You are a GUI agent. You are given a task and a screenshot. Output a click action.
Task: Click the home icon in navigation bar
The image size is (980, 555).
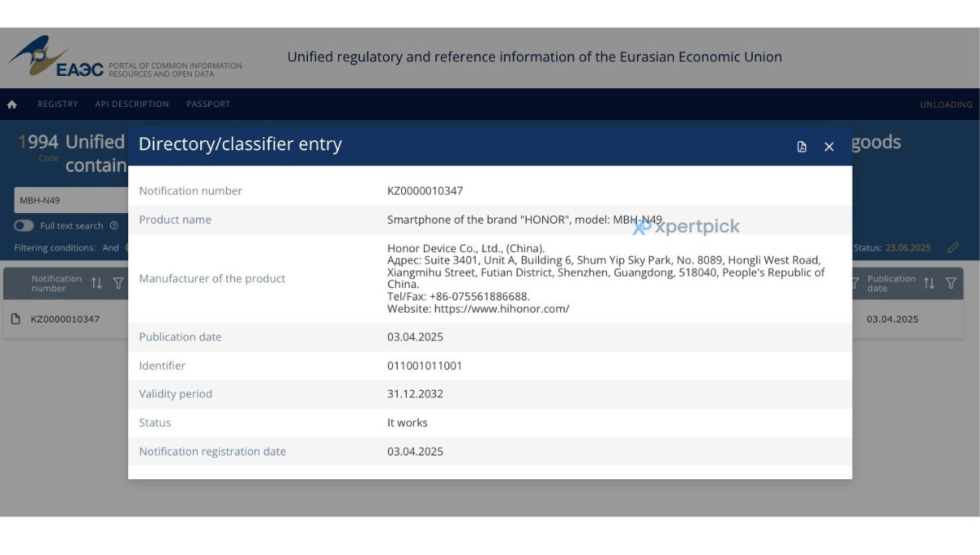(11, 104)
